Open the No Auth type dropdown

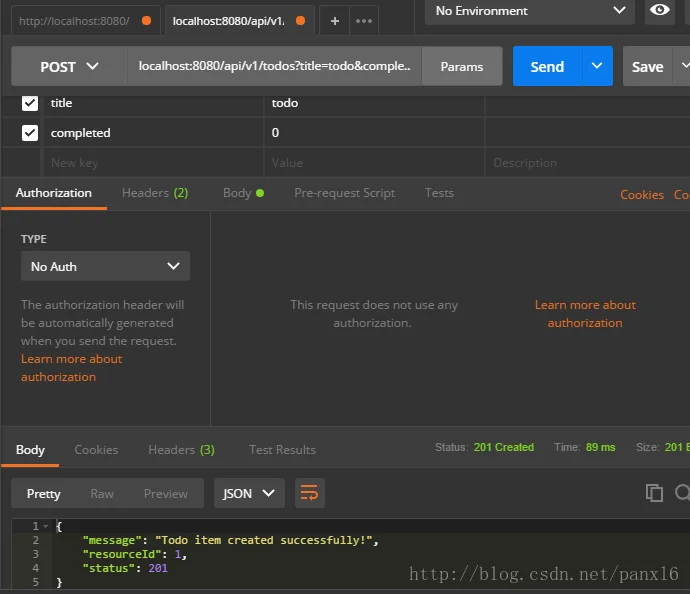(105, 266)
